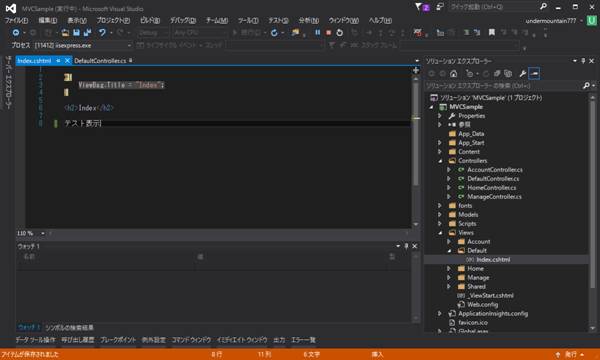Screen dimensions: 600x360
Task: Open the ファイル(F) menu
Action: point(16,20)
